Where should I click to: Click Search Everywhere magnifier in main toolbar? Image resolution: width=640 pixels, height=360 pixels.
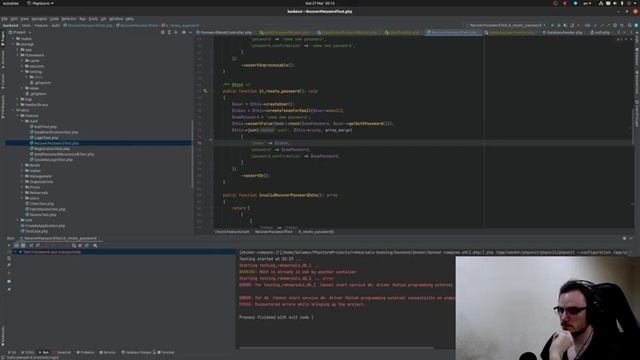click(x=629, y=25)
